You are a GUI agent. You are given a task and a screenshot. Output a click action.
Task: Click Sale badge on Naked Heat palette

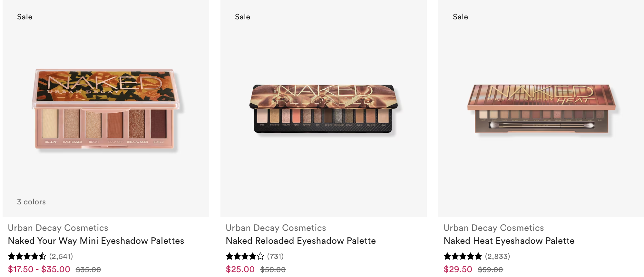point(460,17)
